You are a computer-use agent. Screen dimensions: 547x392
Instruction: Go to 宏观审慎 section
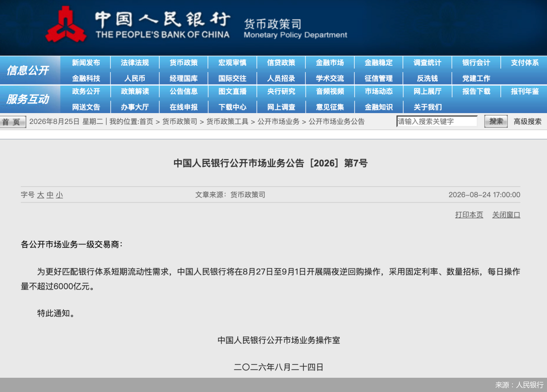point(232,63)
